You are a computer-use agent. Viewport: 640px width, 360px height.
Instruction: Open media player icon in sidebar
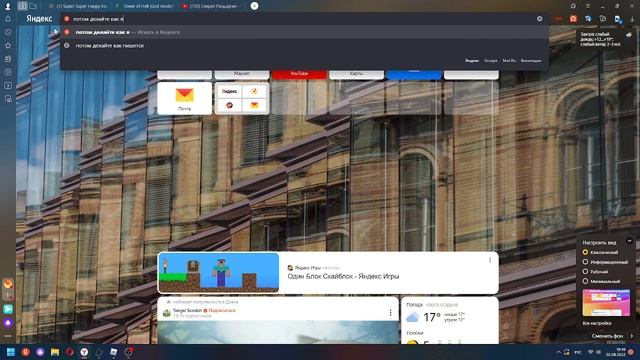pos(8,72)
